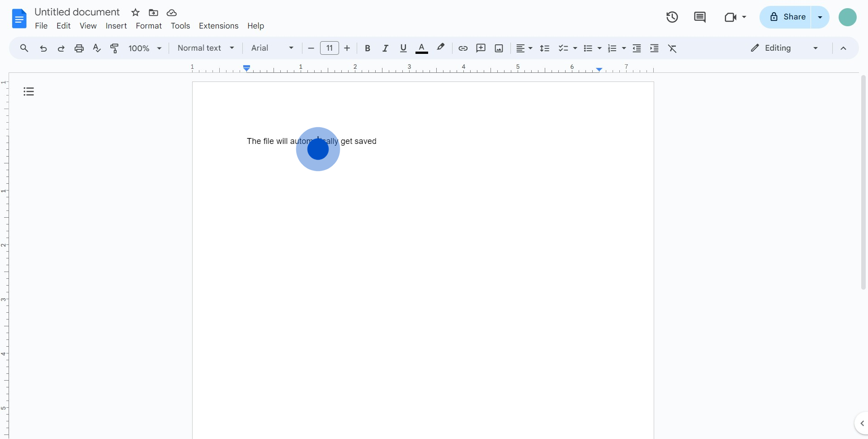The image size is (868, 439).
Task: Open the account avatar
Action: tap(848, 17)
